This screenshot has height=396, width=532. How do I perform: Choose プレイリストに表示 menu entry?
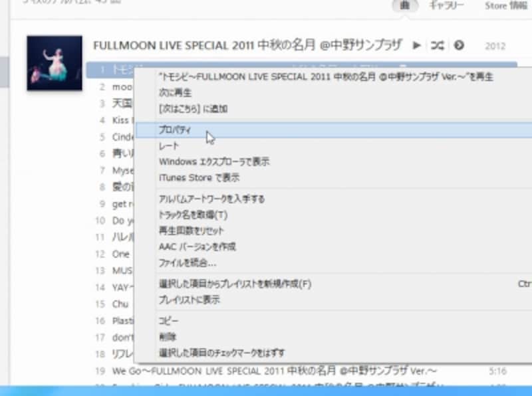pyautogui.click(x=190, y=300)
